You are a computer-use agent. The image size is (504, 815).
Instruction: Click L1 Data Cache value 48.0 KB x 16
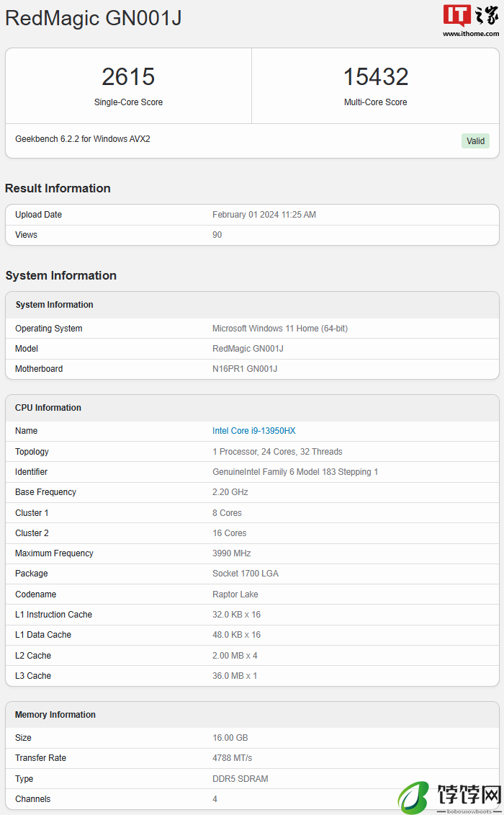[236, 635]
